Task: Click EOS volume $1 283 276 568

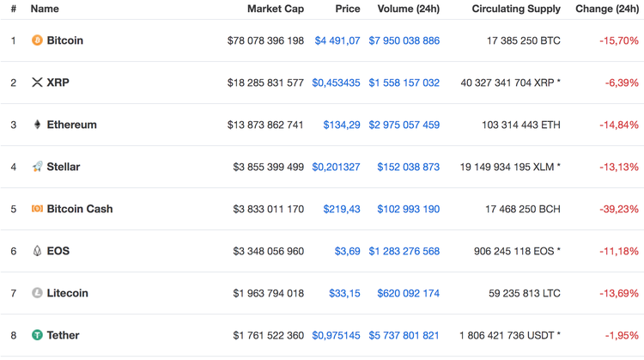Action: point(404,251)
